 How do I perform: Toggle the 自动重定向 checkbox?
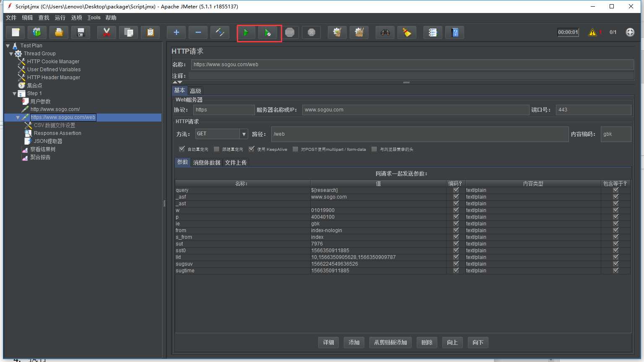click(x=182, y=149)
